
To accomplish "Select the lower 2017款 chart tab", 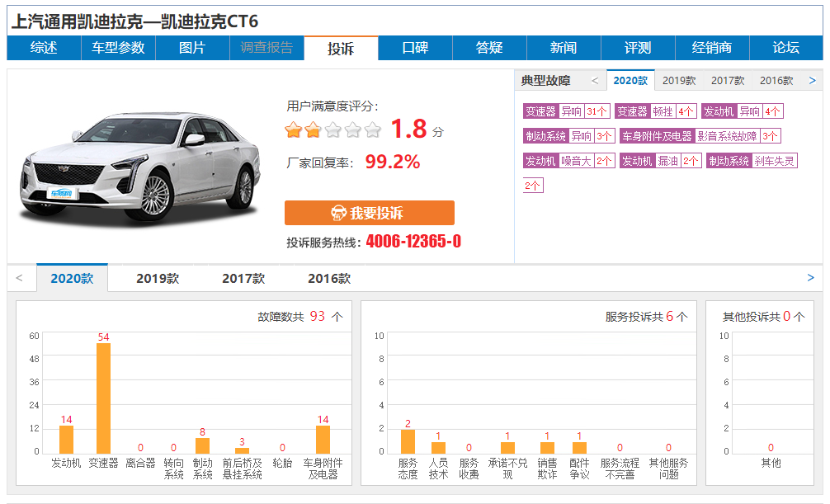I will point(243,279).
